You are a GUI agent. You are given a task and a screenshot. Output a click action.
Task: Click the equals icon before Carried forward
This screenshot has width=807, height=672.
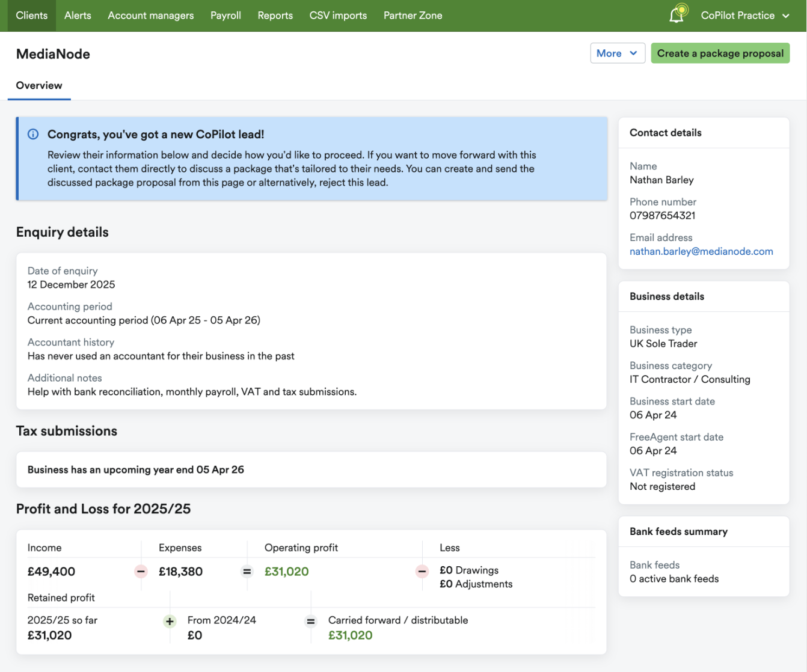(x=311, y=622)
